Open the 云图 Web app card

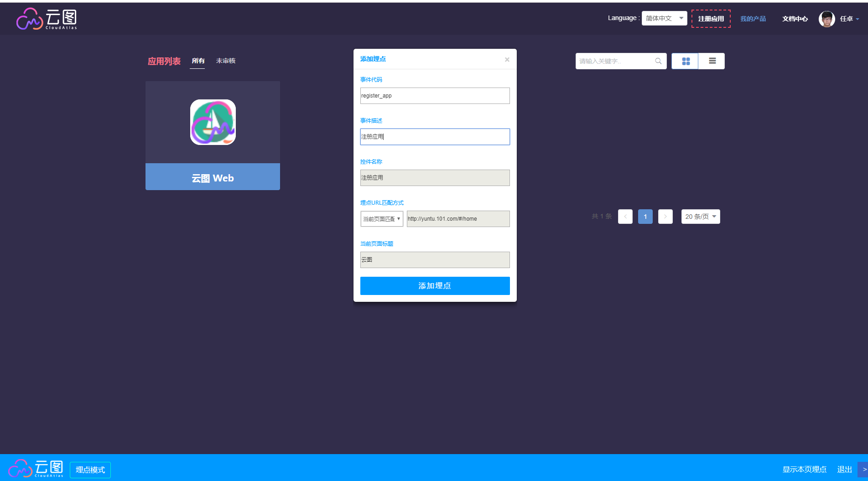point(213,135)
